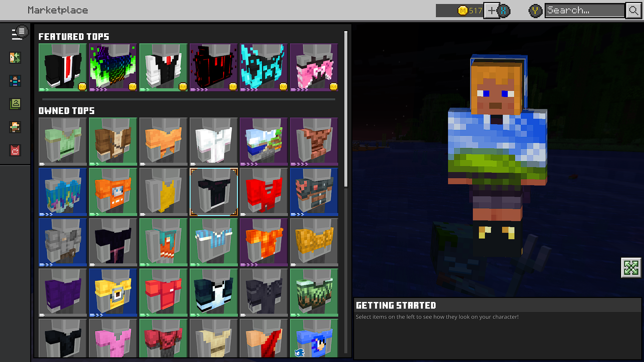Choose the yellow one-eyed minion top
The height and width of the screenshot is (362, 644).
113,293
